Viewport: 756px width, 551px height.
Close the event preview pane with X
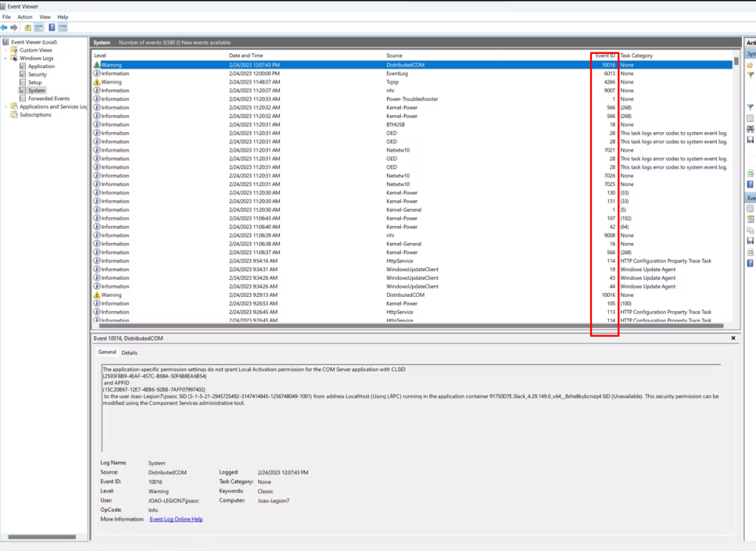click(733, 338)
